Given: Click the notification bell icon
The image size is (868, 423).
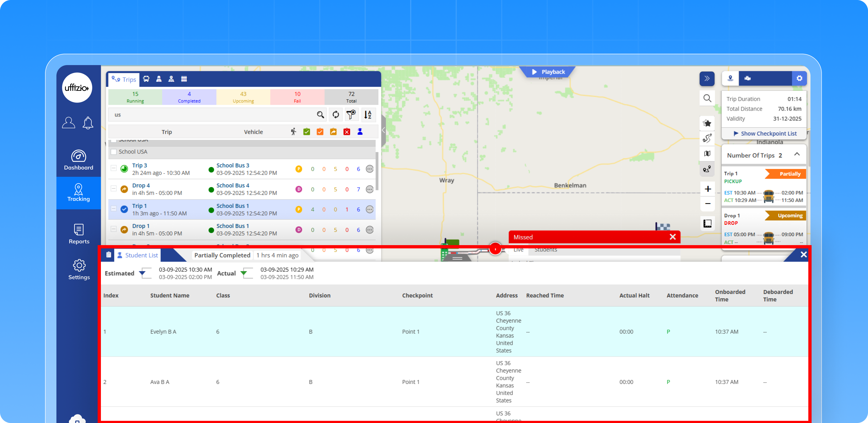Looking at the screenshot, I should tap(88, 123).
